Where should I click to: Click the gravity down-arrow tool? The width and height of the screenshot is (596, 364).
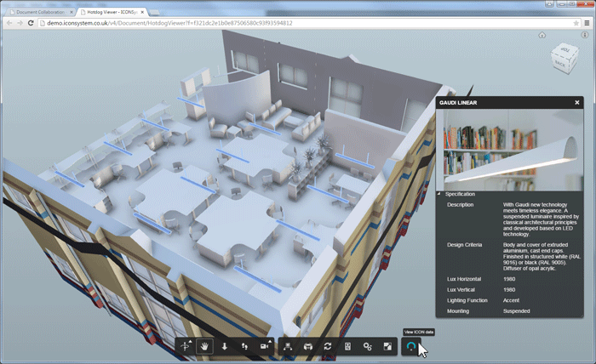pyautogui.click(x=225, y=346)
